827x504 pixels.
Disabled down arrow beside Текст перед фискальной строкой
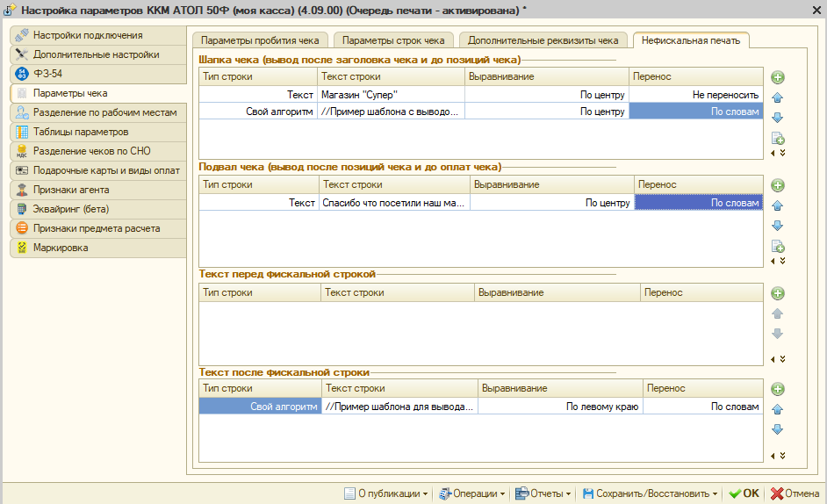[778, 334]
